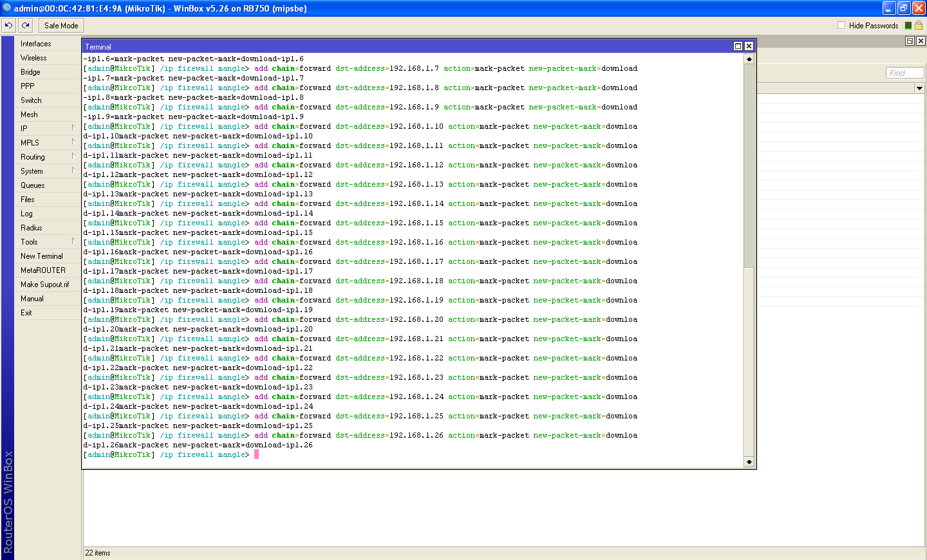Open the Files menu item
This screenshot has height=560, width=927.
coord(28,200)
